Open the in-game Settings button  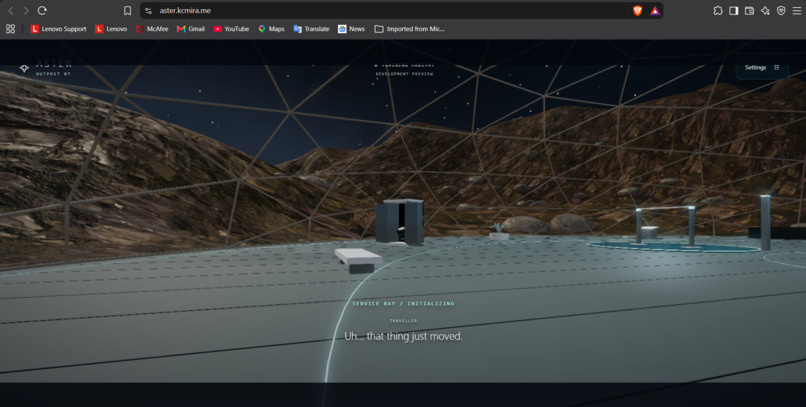point(762,68)
